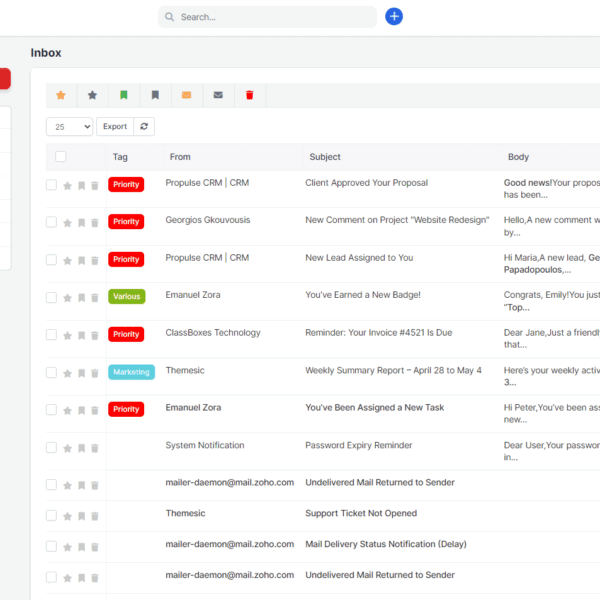Tick the System Notification email checkbox
Image resolution: width=600 pixels, height=600 pixels.
[x=51, y=447]
